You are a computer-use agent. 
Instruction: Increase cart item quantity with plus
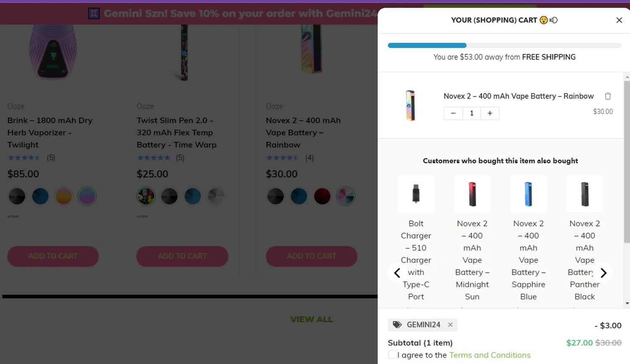point(490,113)
